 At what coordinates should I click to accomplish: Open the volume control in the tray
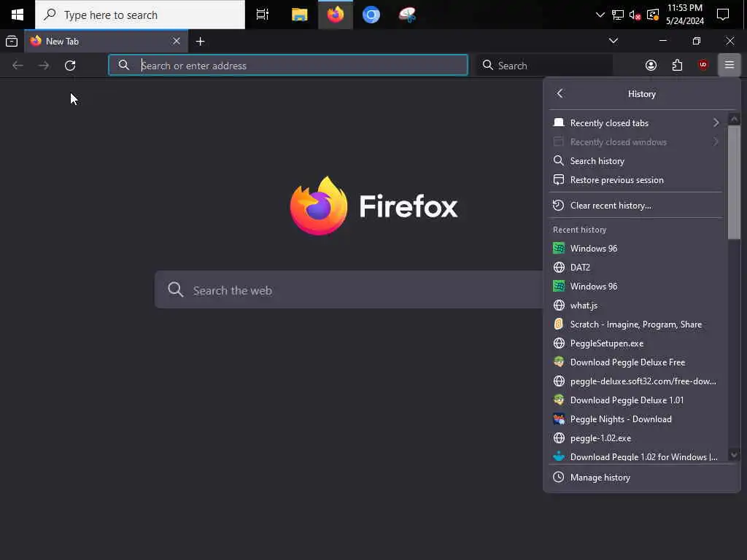(x=635, y=15)
